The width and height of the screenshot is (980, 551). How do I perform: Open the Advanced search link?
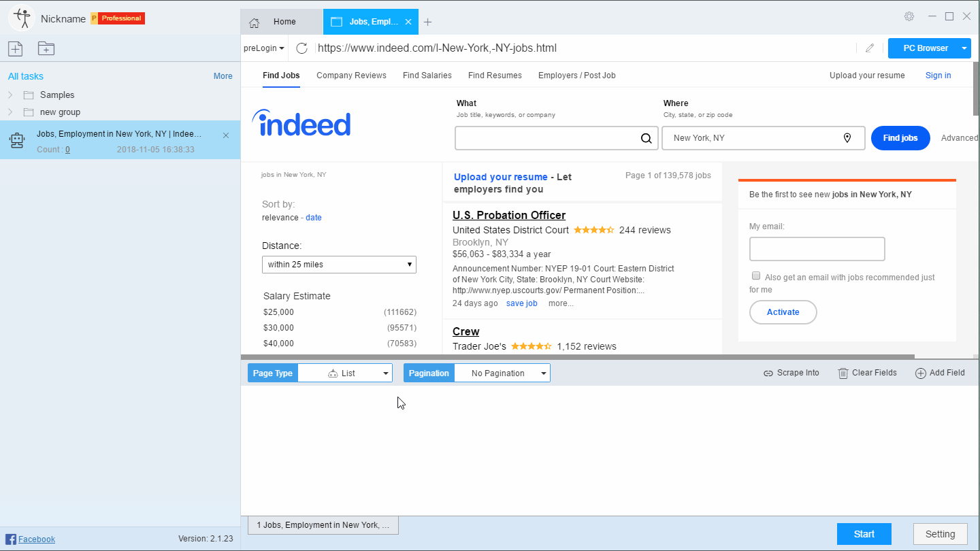[x=960, y=138]
